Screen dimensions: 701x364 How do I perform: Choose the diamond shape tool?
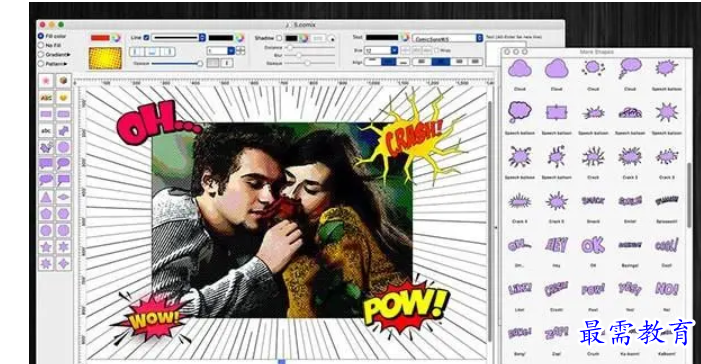click(63, 197)
